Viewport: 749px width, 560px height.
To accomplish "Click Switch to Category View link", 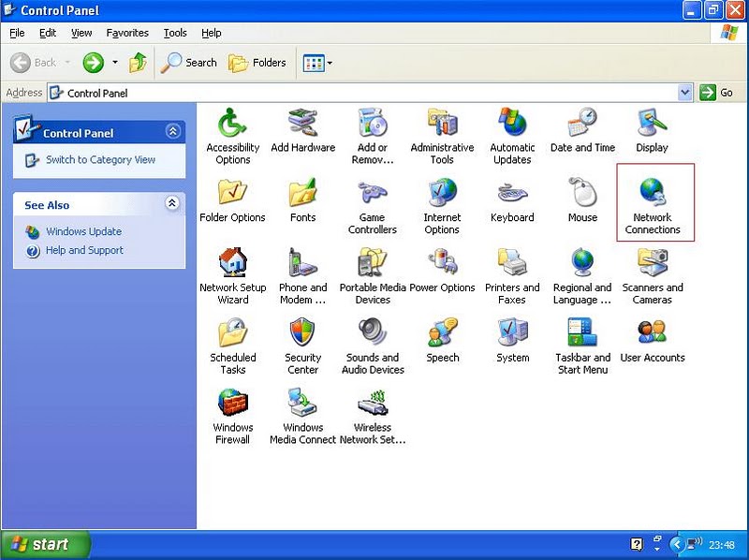I will coord(100,159).
